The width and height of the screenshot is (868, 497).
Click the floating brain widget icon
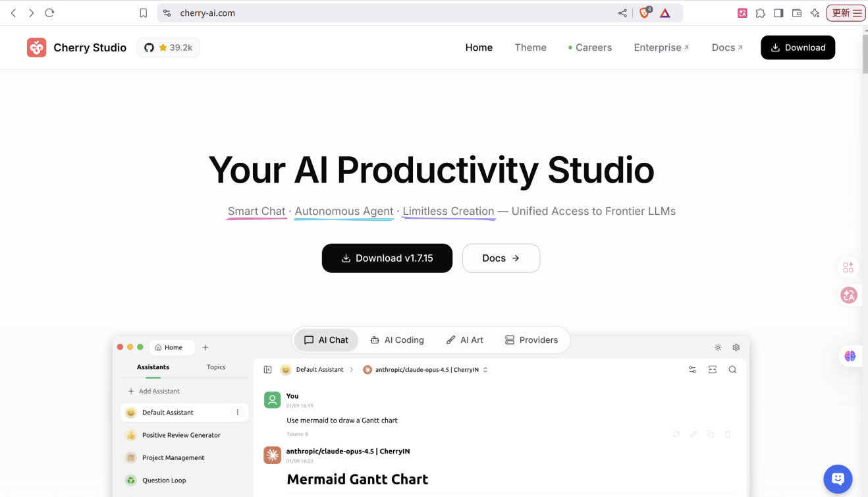[x=850, y=356]
